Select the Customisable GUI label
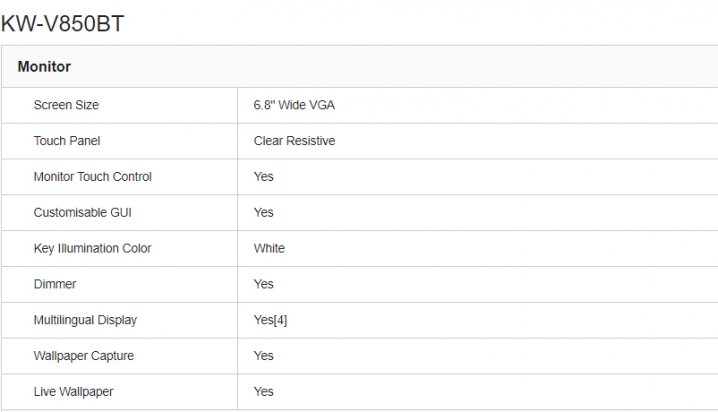718x412 pixels. click(82, 212)
